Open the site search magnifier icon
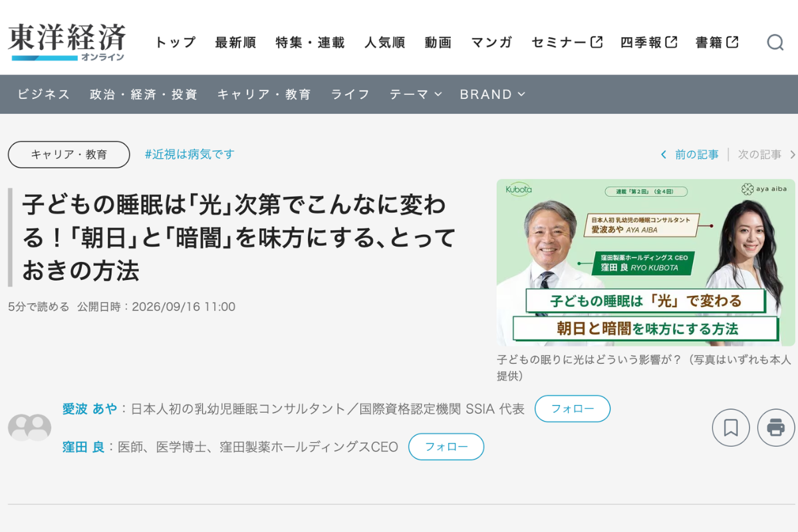Screen dimensions: 798x532 coord(775,43)
